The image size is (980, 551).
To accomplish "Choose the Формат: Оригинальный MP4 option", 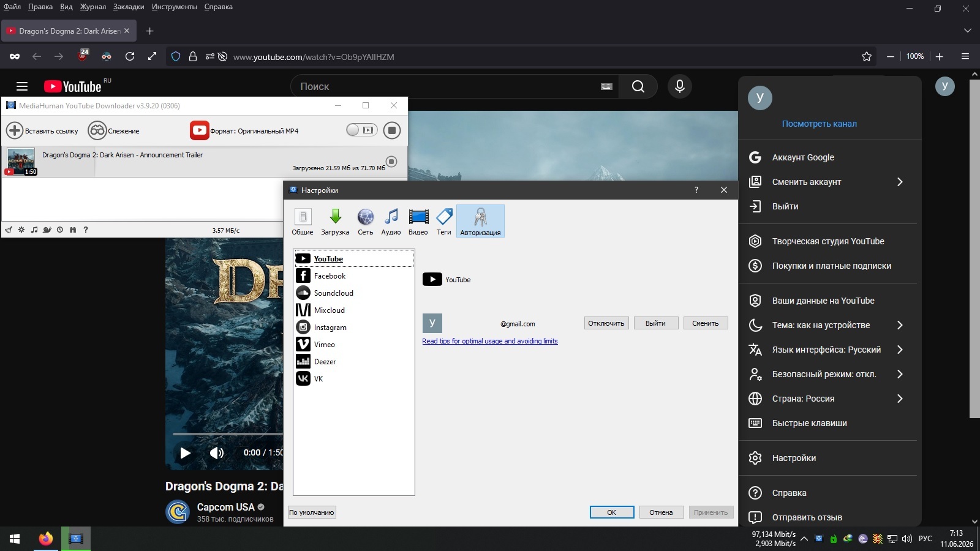I will point(244,130).
